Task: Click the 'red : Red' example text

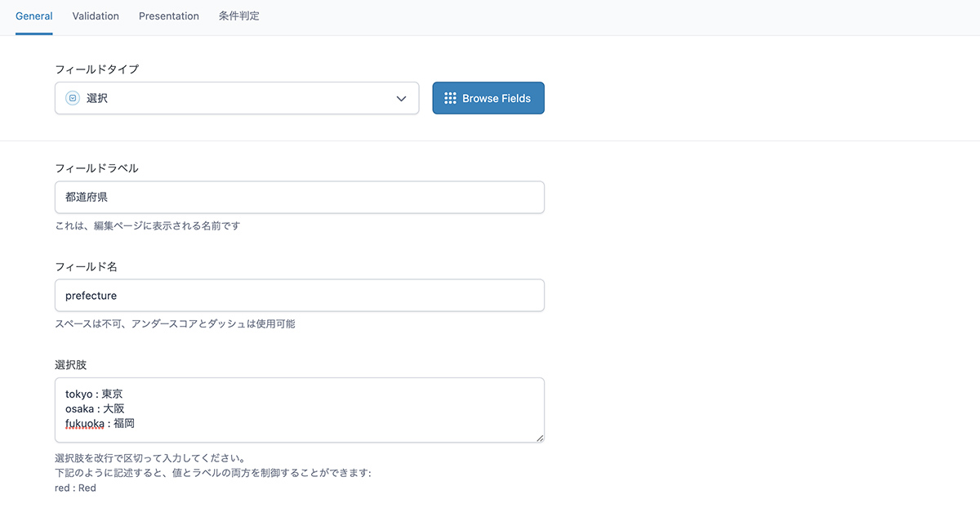Action: pos(75,488)
